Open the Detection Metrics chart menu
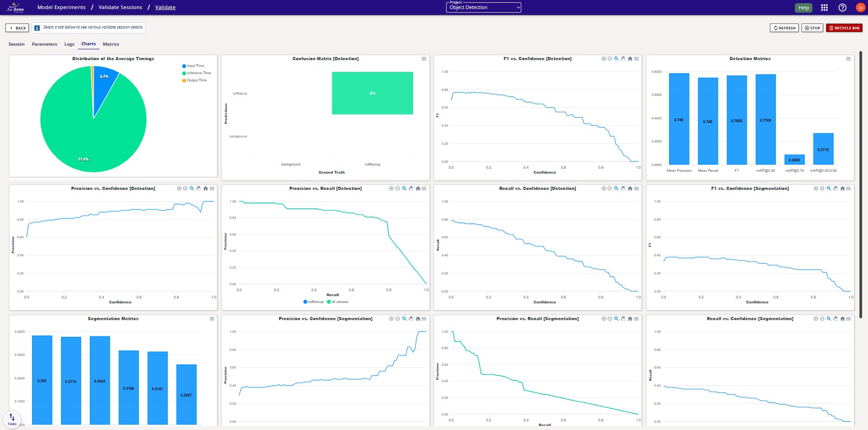This screenshot has height=430, width=868. (x=849, y=58)
